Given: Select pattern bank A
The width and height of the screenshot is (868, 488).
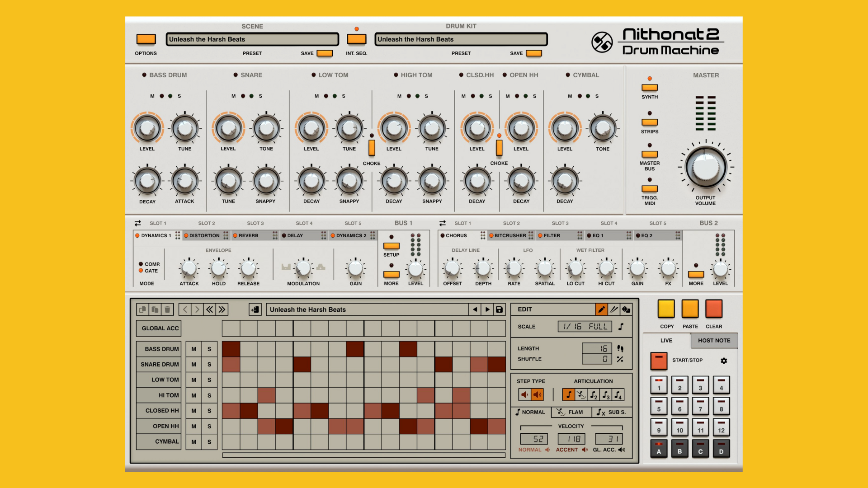Looking at the screenshot, I should pyautogui.click(x=659, y=449).
